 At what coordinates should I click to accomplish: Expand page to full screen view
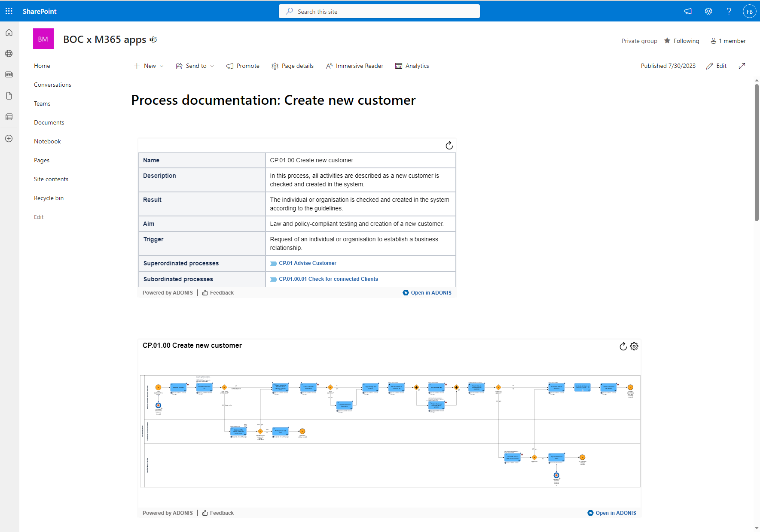coord(742,66)
